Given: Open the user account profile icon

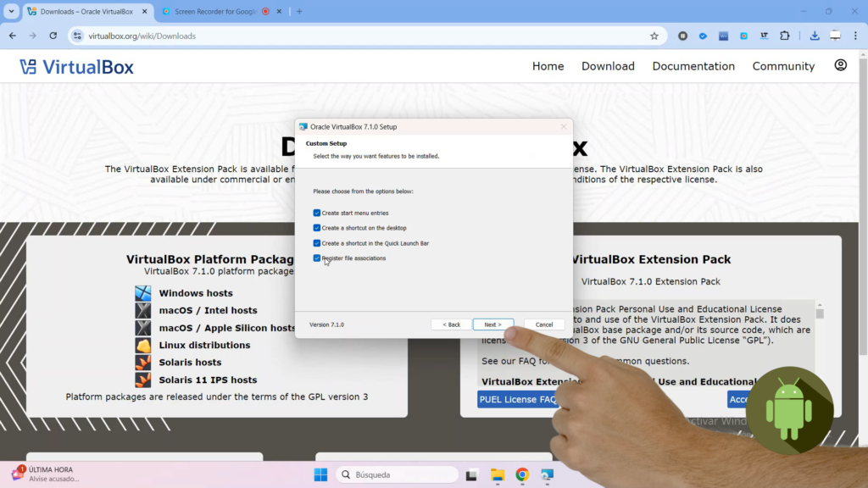Looking at the screenshot, I should click(840, 65).
